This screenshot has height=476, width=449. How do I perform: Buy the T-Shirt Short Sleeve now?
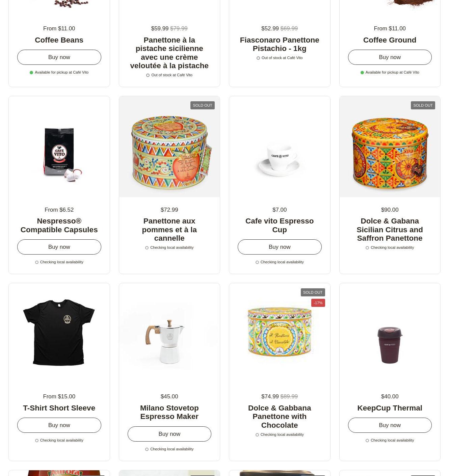point(59,425)
